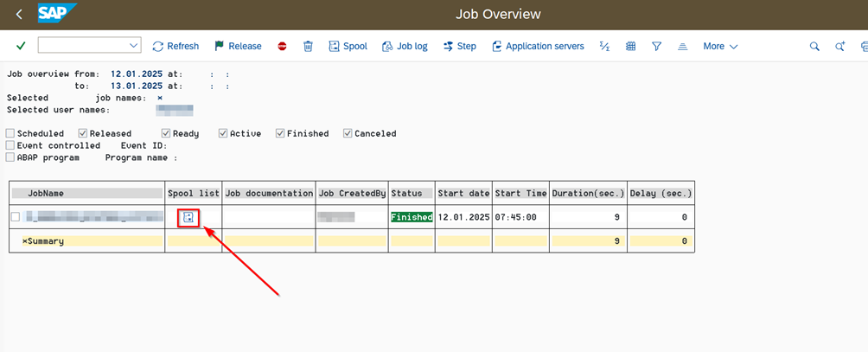Image resolution: width=868 pixels, height=352 pixels.
Task: Click the filter funnel icon
Action: 657,46
